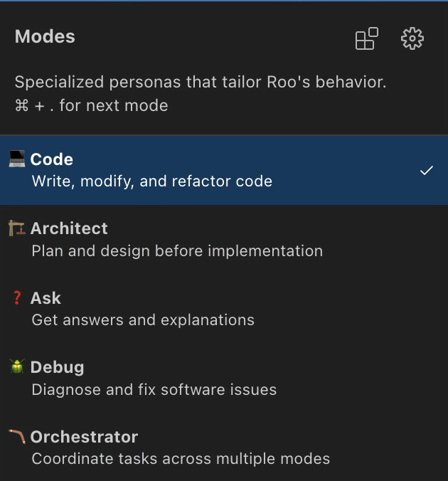
Task: Click the Modes panel title
Action: (45, 36)
